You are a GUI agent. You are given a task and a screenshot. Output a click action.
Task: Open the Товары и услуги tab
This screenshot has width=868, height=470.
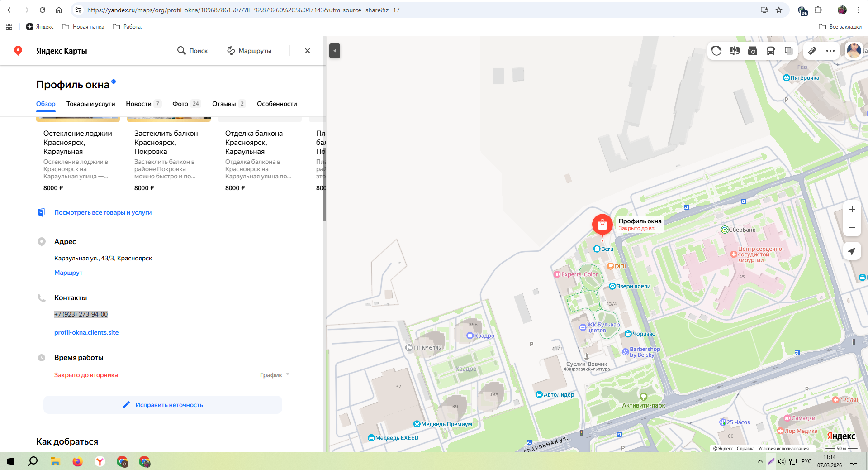(90, 104)
